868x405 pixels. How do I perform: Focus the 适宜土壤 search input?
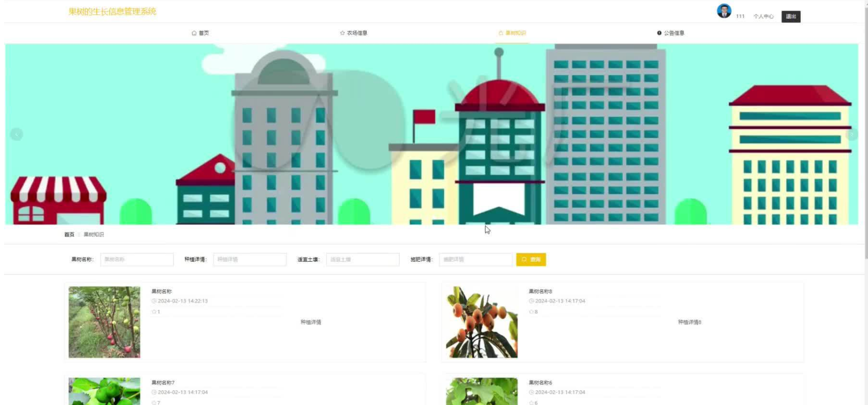363,260
